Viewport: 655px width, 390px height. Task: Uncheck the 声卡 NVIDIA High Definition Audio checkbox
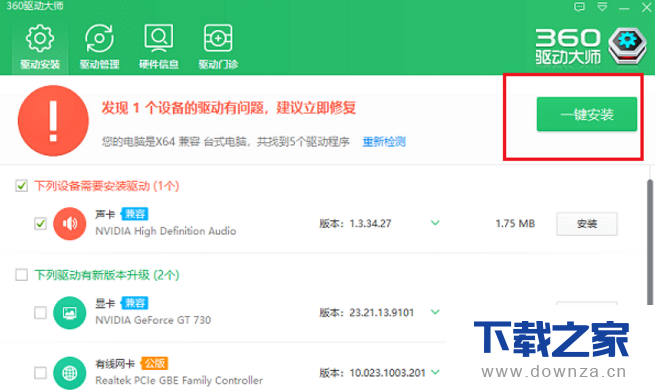tap(41, 223)
